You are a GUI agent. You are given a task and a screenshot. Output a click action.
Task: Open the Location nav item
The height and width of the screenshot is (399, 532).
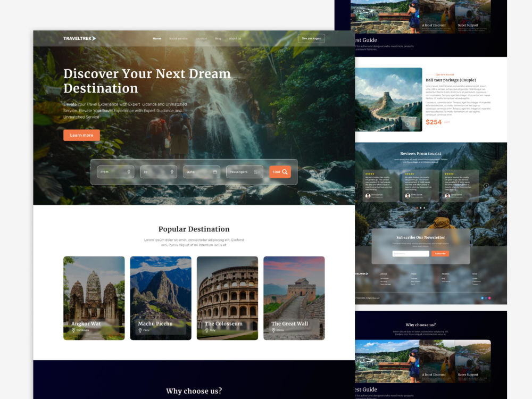[x=201, y=38]
